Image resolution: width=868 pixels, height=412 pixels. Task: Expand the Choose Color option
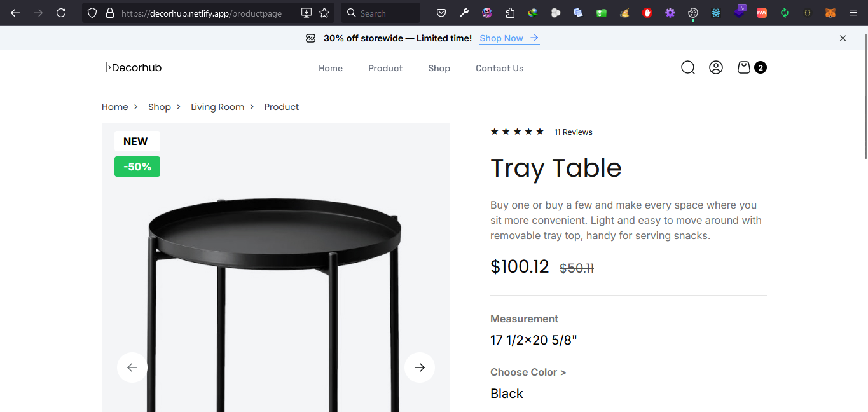click(528, 372)
